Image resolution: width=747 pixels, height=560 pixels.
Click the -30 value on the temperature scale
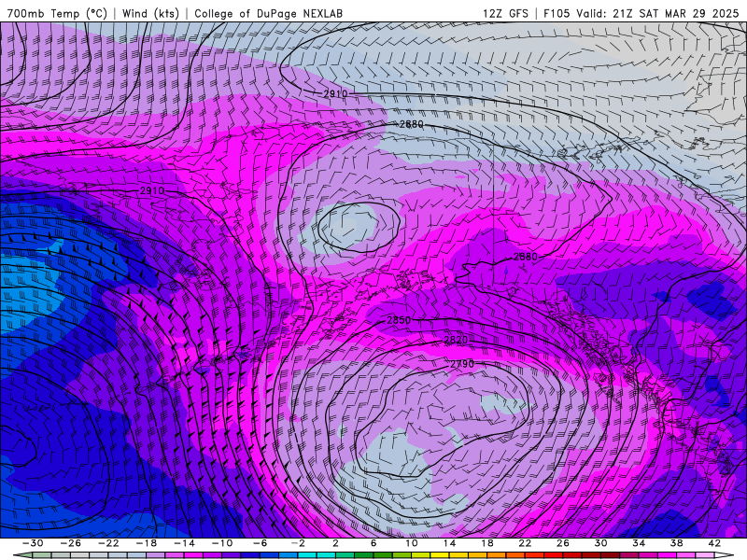[x=33, y=543]
